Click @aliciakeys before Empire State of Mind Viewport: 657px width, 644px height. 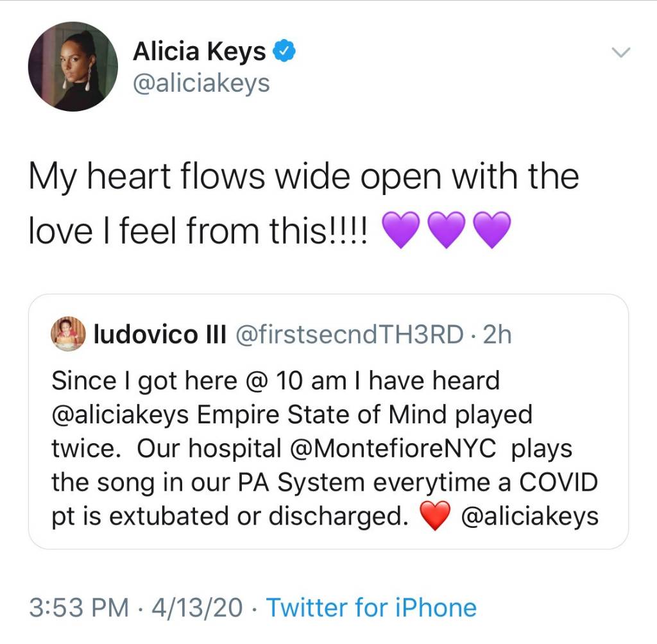(120, 414)
